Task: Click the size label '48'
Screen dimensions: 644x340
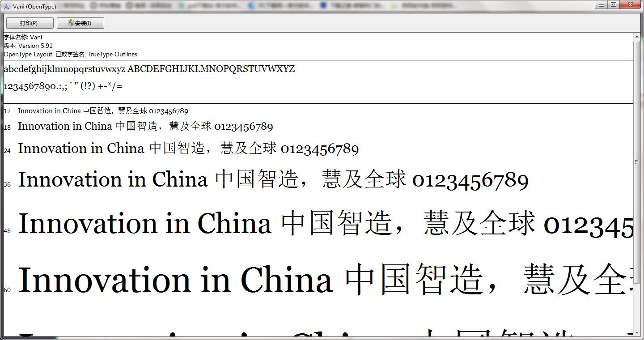Action: 7,231
